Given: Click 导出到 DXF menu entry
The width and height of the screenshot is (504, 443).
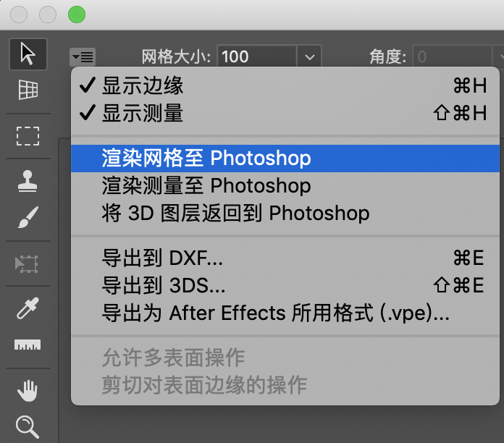Looking at the screenshot, I should (162, 258).
